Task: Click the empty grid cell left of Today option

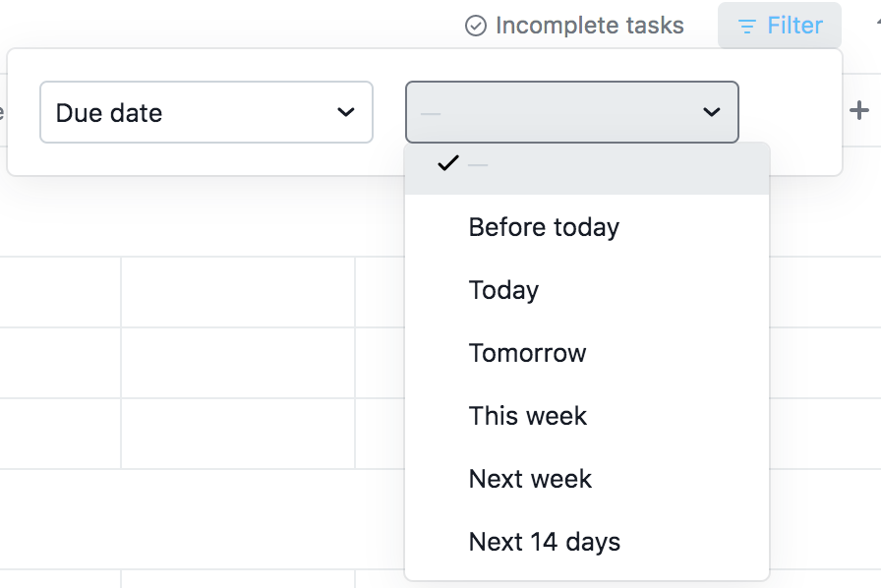Action: (238, 292)
